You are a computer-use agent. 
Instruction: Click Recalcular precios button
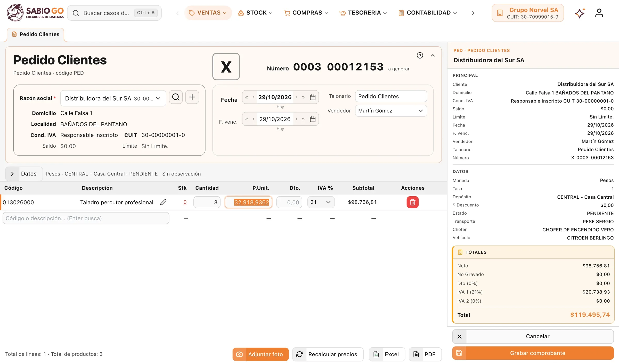pyautogui.click(x=328, y=354)
